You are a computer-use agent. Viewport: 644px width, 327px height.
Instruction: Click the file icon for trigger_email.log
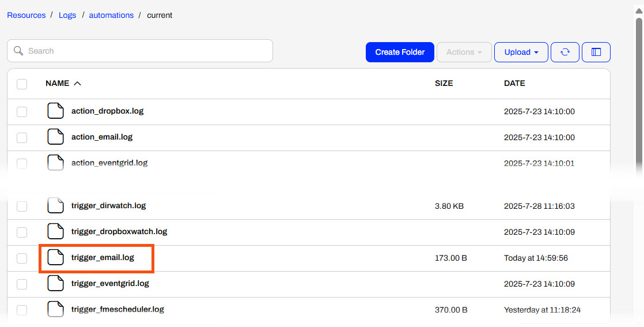[x=55, y=258]
